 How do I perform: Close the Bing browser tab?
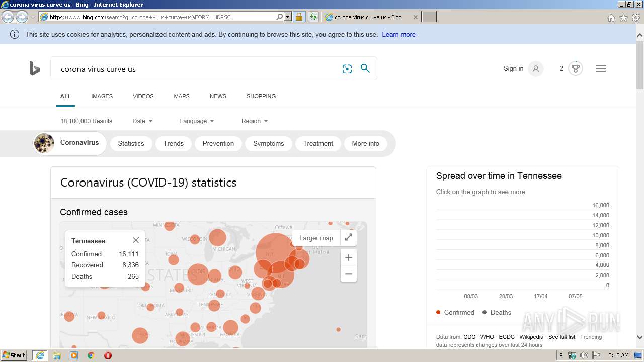(415, 17)
